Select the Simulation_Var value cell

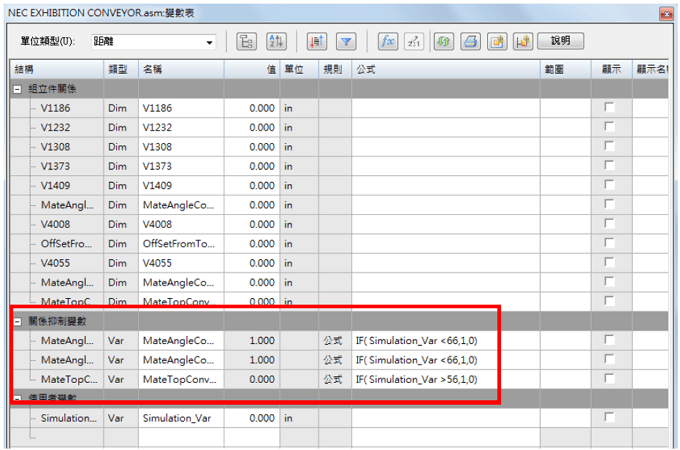(250, 417)
